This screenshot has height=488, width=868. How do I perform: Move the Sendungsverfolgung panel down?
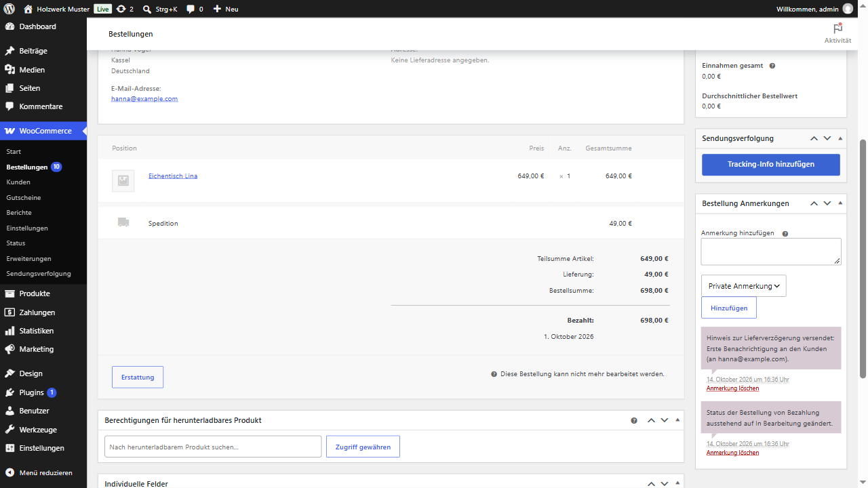(x=827, y=138)
